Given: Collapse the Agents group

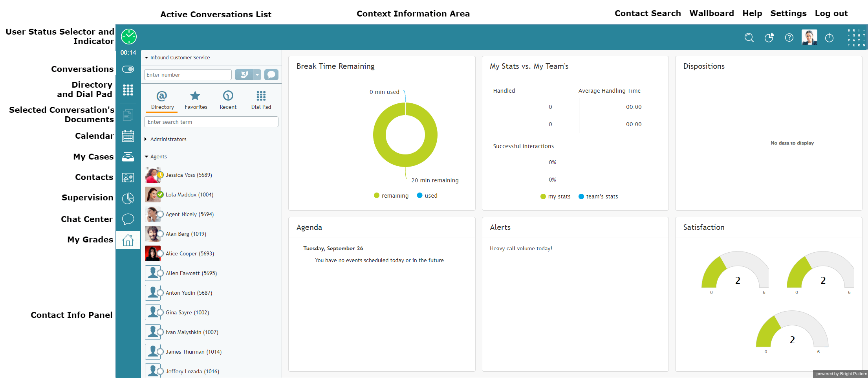Looking at the screenshot, I should tap(156, 156).
